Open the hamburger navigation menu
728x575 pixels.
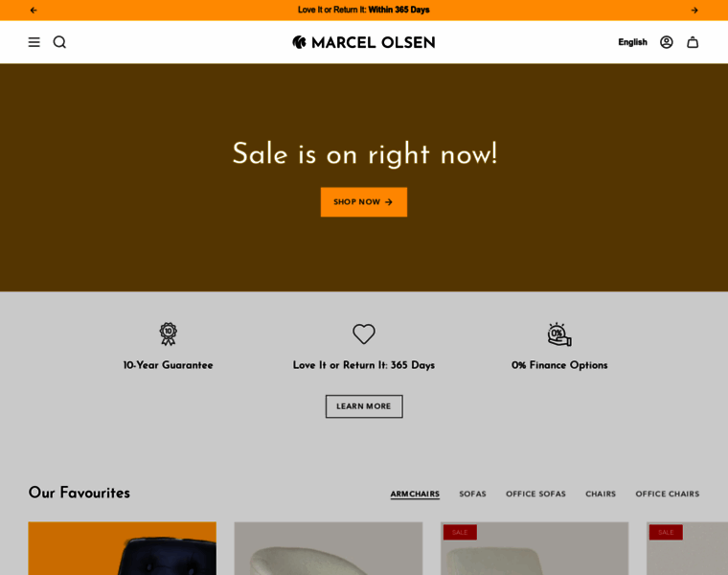click(34, 42)
